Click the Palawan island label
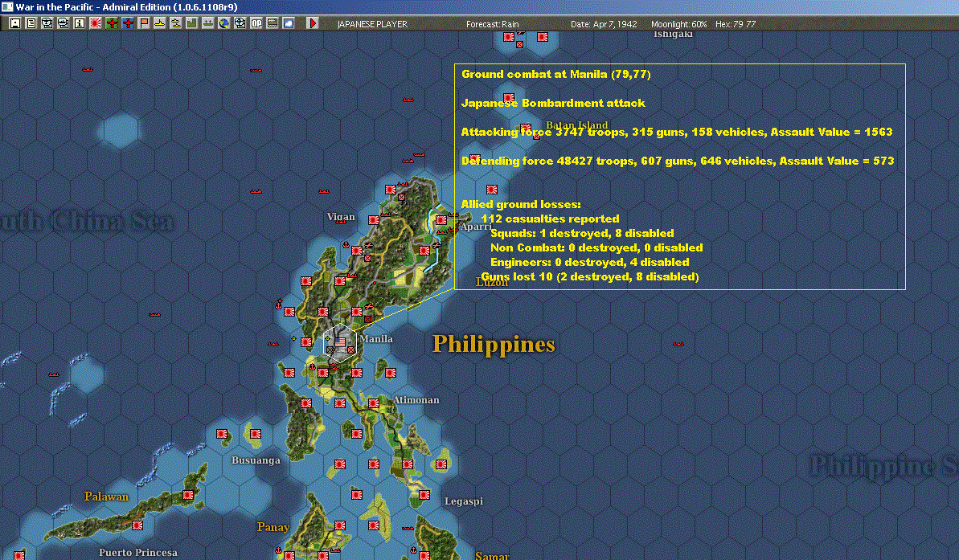The height and width of the screenshot is (560, 959). coord(106,497)
